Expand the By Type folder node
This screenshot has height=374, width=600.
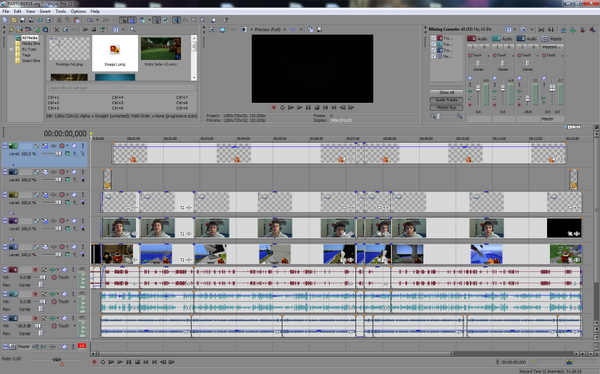[11, 49]
